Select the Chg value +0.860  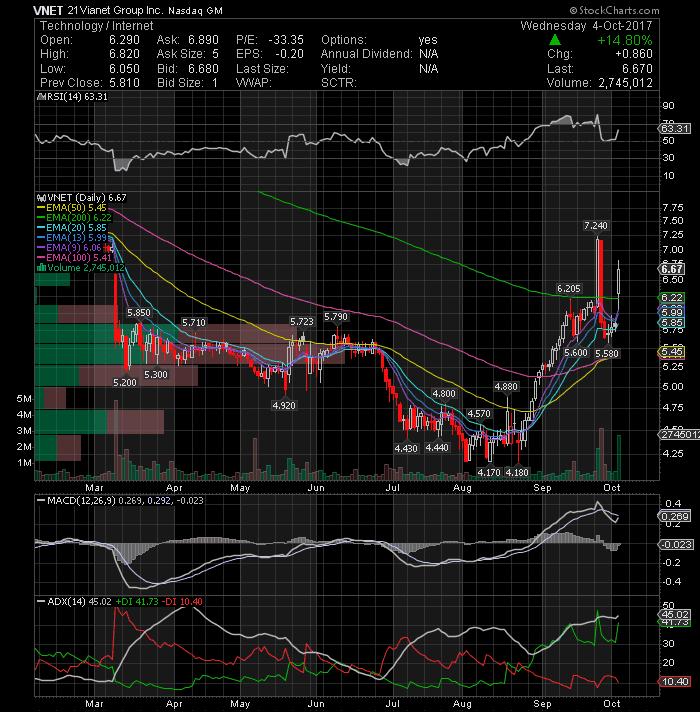click(634, 54)
